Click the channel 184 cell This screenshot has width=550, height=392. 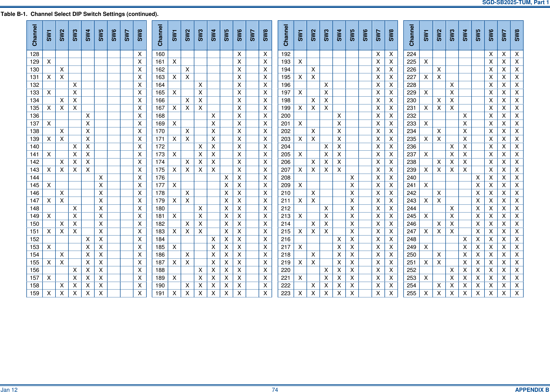(160, 239)
